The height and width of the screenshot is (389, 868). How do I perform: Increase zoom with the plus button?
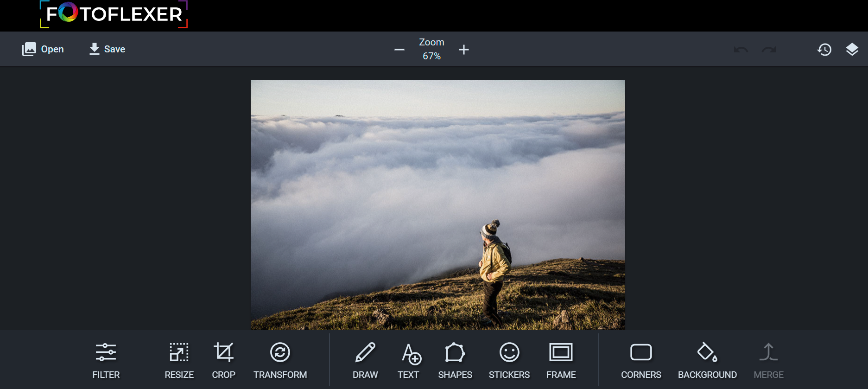coord(464,50)
